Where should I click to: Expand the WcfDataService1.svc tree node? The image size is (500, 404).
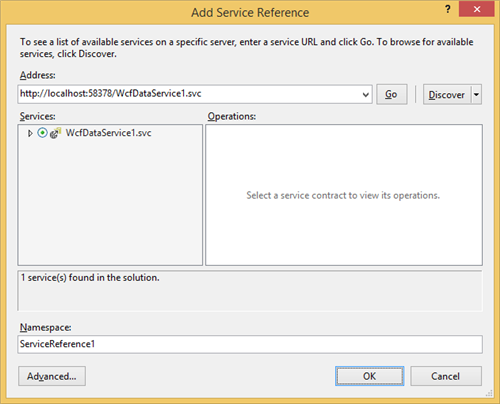[x=30, y=133]
